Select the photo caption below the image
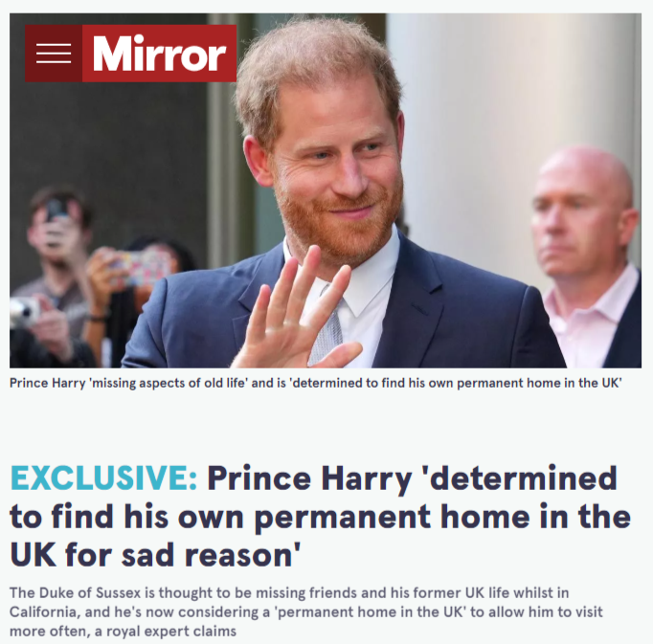The width and height of the screenshot is (653, 644). pos(316,383)
